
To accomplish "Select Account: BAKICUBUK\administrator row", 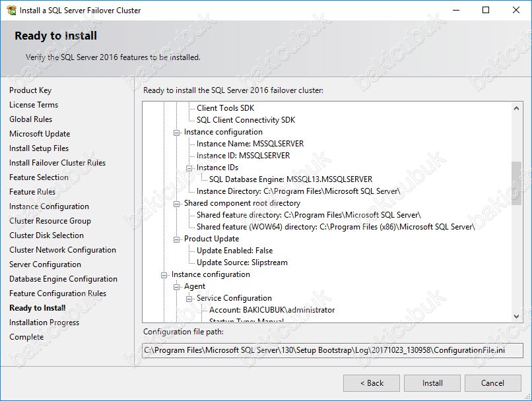I will [x=272, y=310].
